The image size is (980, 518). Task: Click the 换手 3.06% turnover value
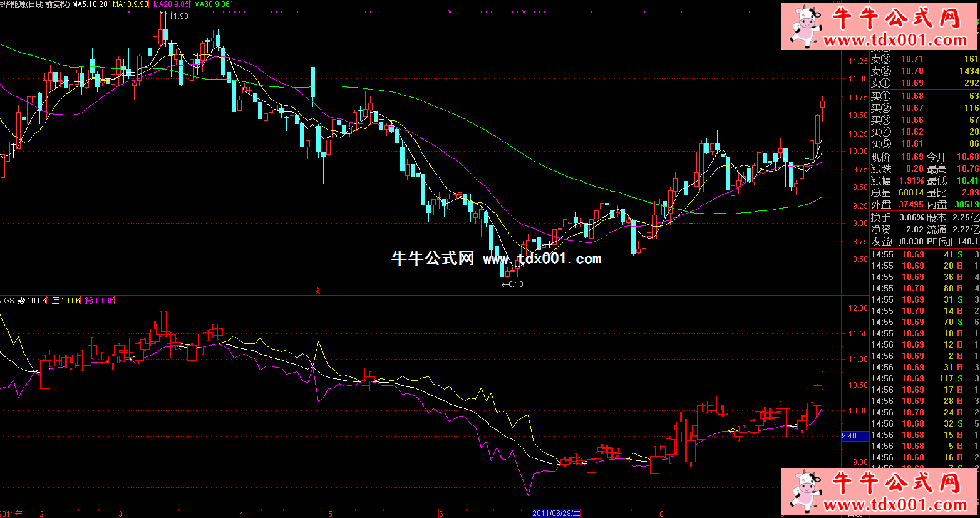(912, 217)
